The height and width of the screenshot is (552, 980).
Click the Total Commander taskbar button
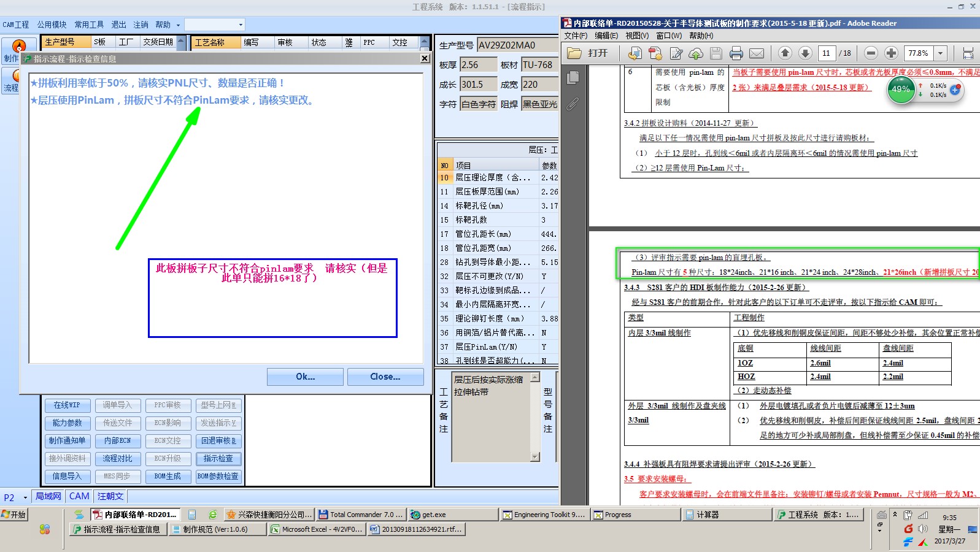pyautogui.click(x=361, y=515)
